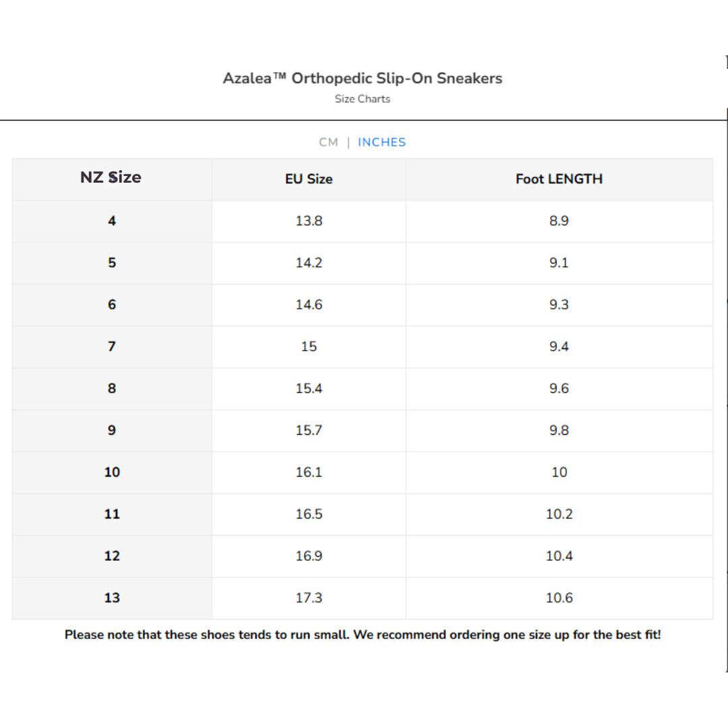The height and width of the screenshot is (728, 728).
Task: Click the EU Size column header
Action: tap(309, 179)
